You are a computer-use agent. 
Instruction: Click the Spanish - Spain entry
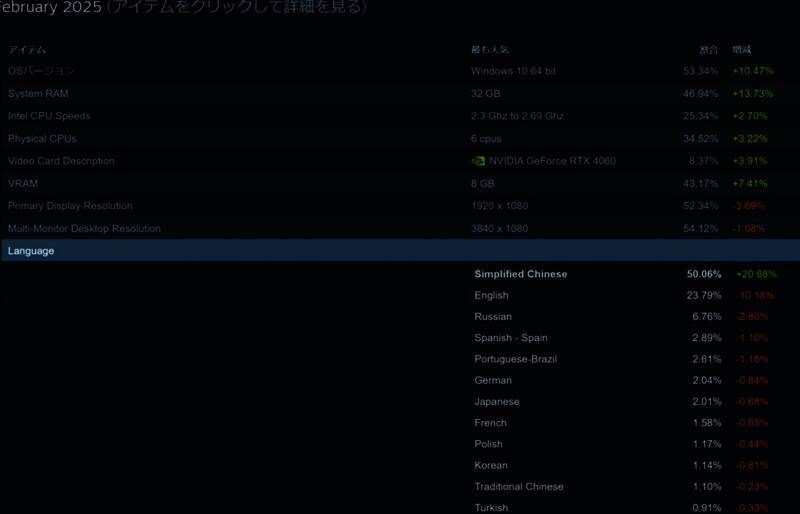pos(511,338)
